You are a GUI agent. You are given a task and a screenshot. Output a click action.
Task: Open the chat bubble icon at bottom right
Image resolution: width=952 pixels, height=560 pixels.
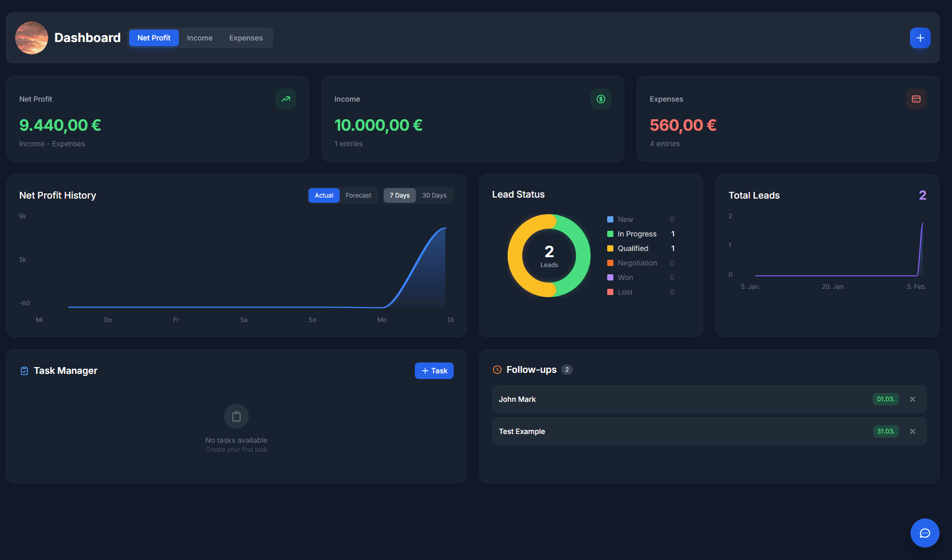coord(925,533)
